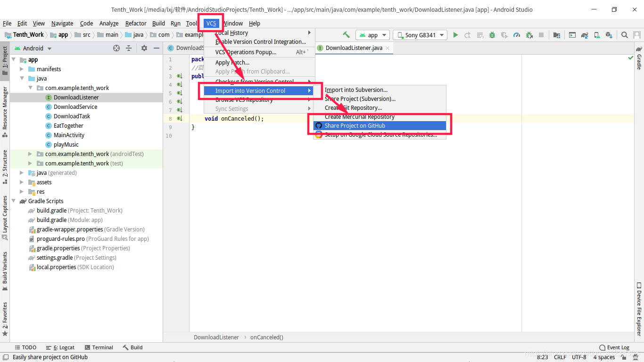Open Project Structure icon in toolbar
Screen dimensions: 644x362
pos(557,35)
